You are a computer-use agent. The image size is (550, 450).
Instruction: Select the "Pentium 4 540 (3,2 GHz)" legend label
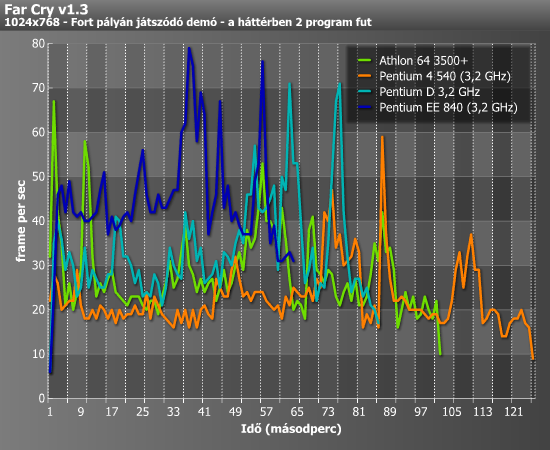445,76
